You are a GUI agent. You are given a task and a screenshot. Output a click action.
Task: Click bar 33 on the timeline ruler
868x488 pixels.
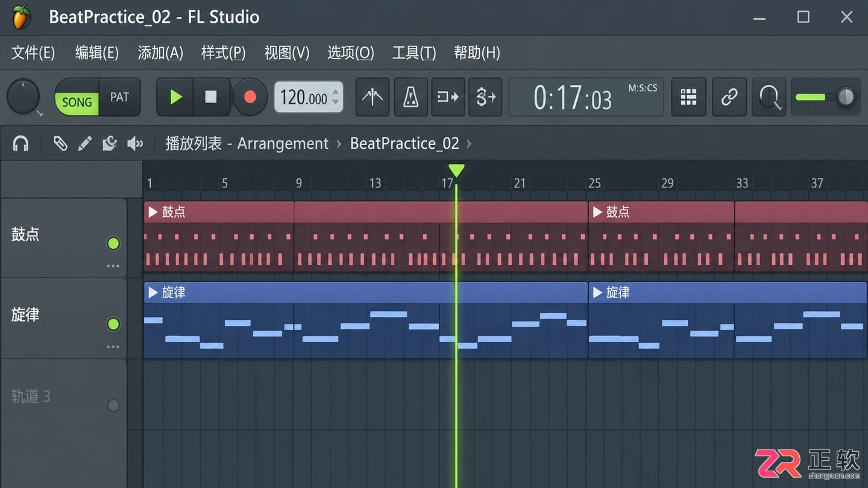pos(742,183)
